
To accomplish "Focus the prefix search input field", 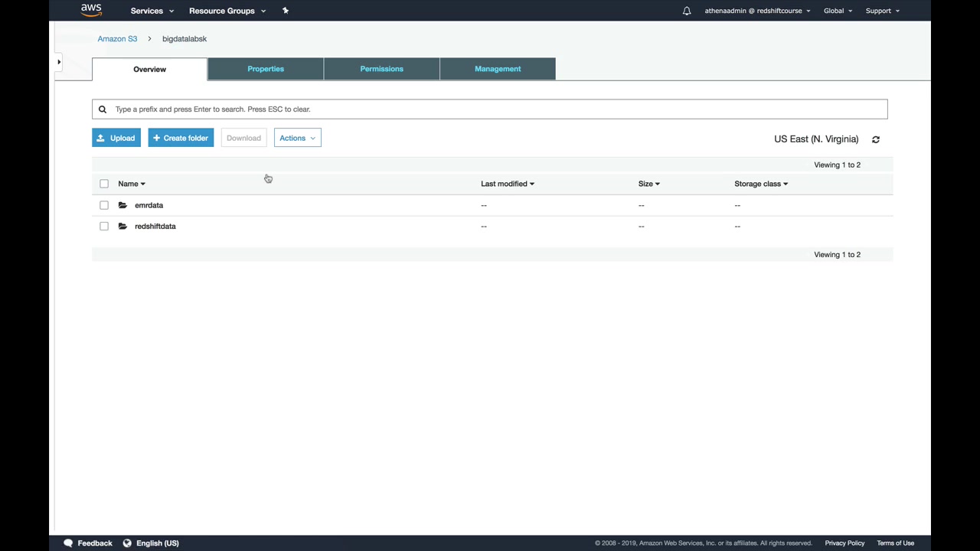I will pos(490,109).
